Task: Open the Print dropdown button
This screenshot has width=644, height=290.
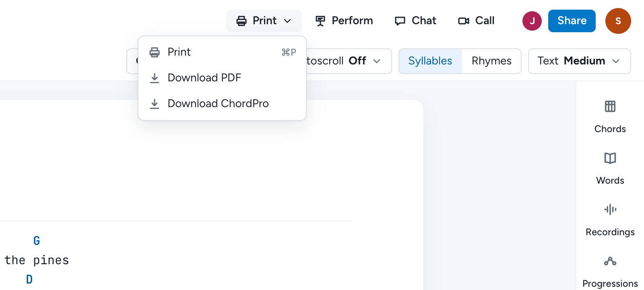Action: [264, 21]
